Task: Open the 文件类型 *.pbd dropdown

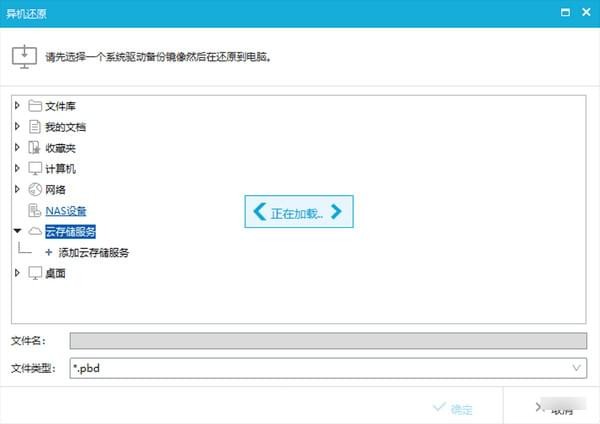Action: tap(328, 368)
